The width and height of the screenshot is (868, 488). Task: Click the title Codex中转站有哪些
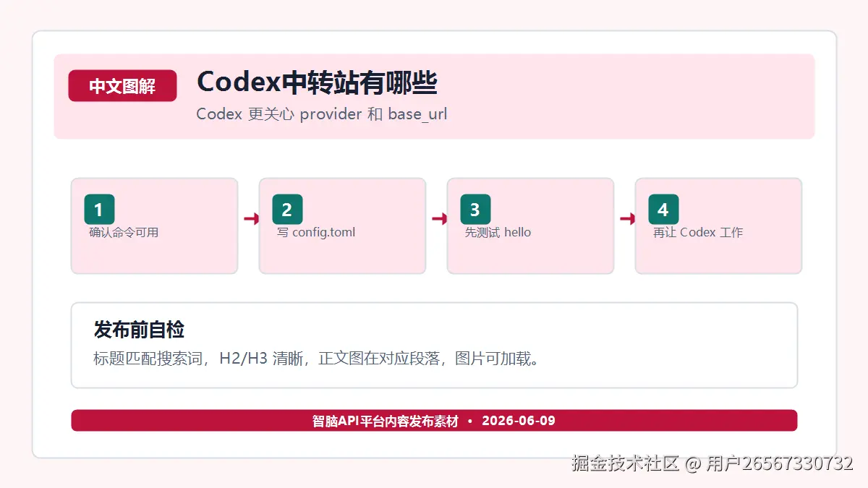pos(317,83)
